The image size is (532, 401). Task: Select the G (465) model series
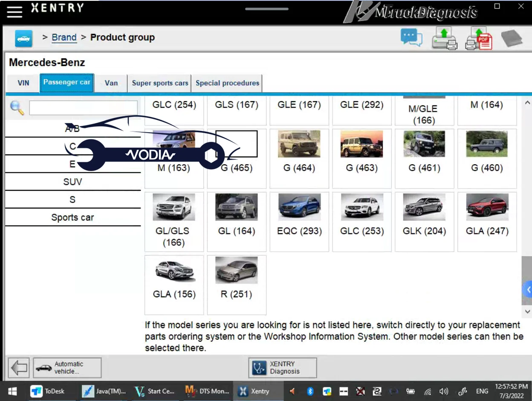point(237,159)
